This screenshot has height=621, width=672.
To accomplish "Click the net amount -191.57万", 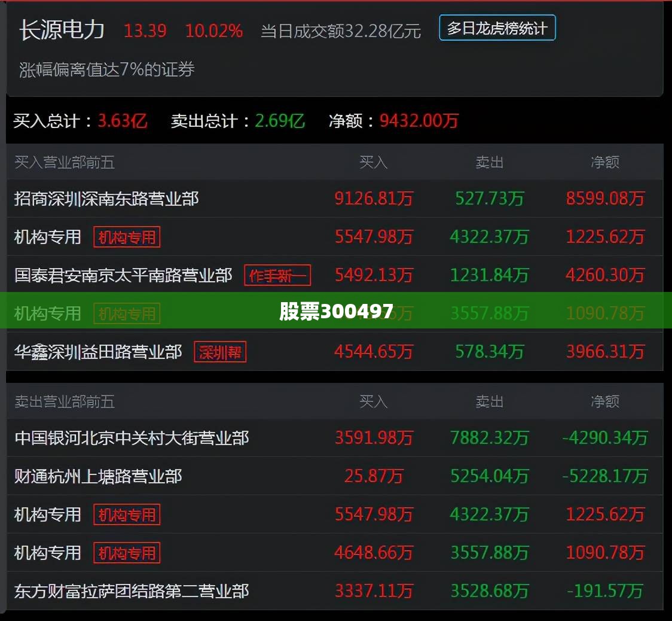I will click(x=605, y=591).
